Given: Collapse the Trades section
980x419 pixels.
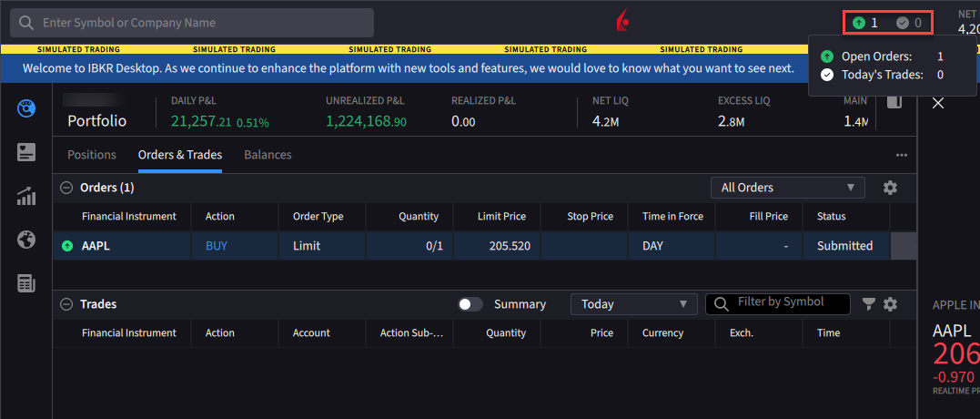Looking at the screenshot, I should pos(66,304).
